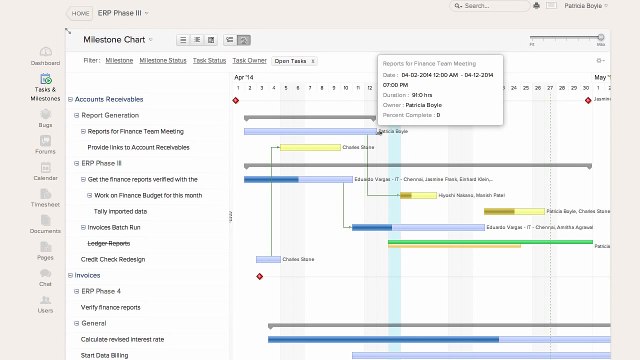The image size is (640, 360).
Task: Select the Credit Check Redesign Gantt bar
Action: (x=268, y=259)
